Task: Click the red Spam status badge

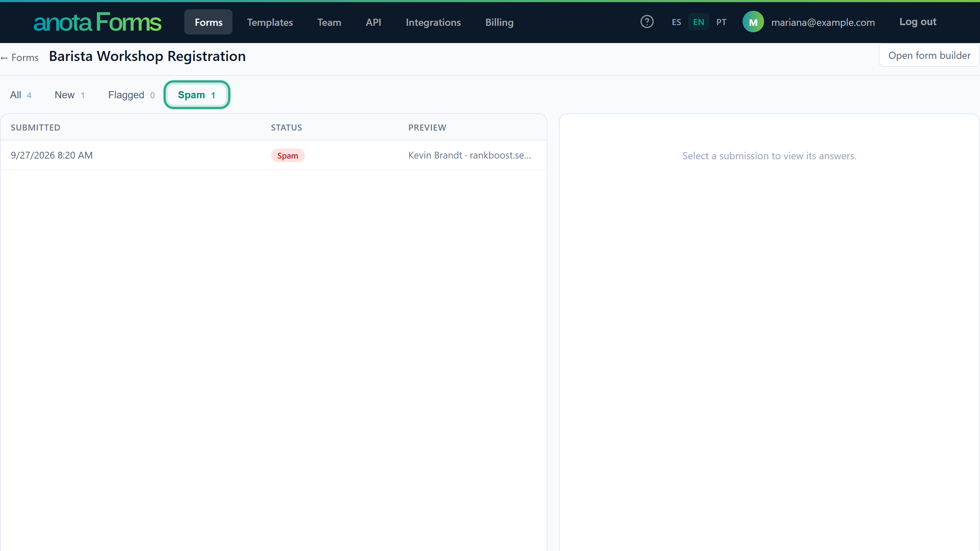Action: pyautogui.click(x=288, y=155)
